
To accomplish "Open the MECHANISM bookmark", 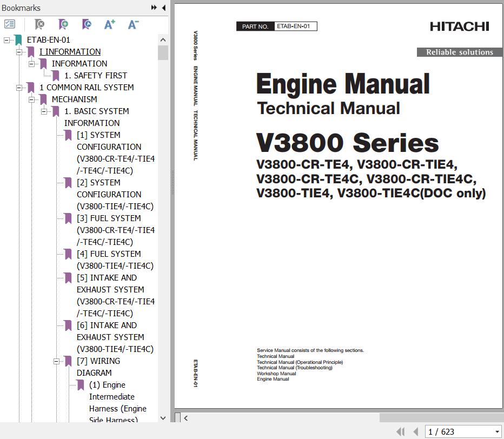I will 74,99.
